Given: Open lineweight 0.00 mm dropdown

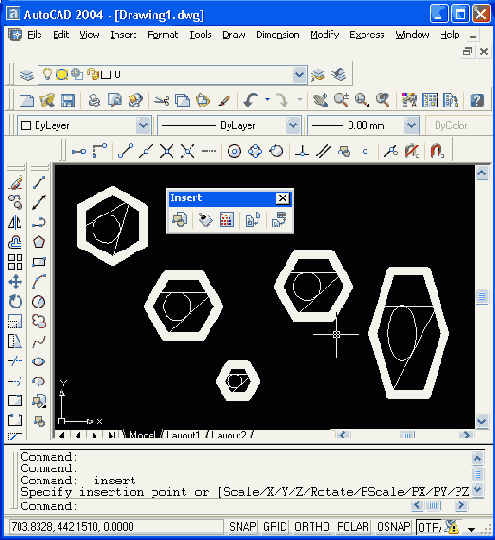Looking at the screenshot, I should (411, 125).
